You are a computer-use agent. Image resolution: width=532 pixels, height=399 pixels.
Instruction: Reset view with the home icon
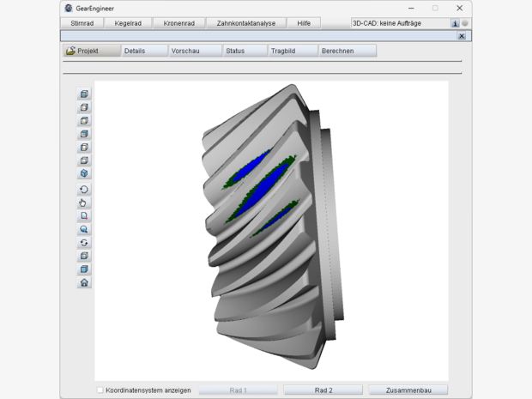click(x=84, y=282)
